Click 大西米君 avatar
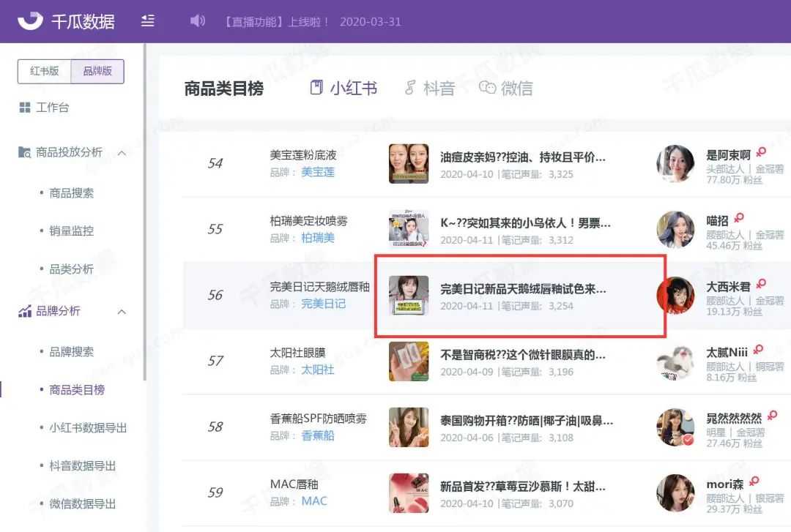The width and height of the screenshot is (791, 532). [675, 296]
